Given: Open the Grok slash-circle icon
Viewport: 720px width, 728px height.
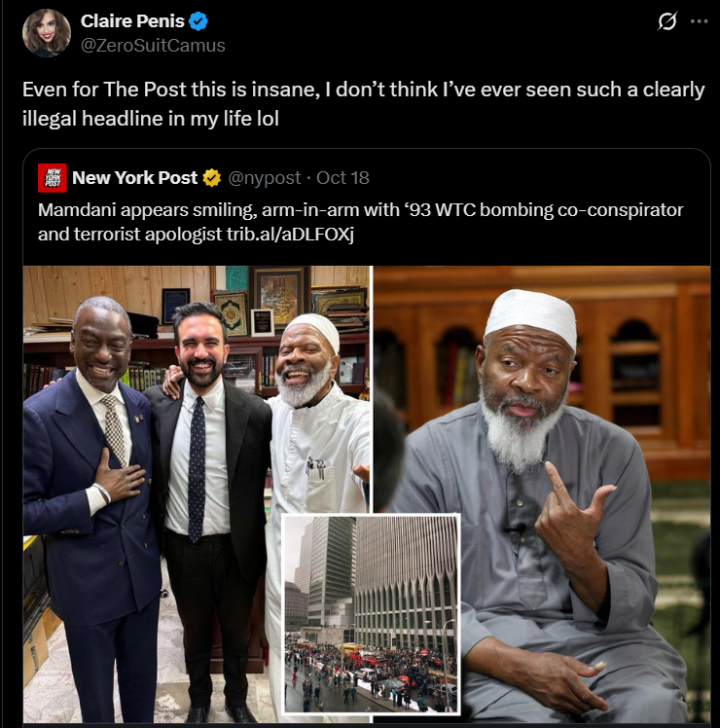Looking at the screenshot, I should [x=667, y=20].
